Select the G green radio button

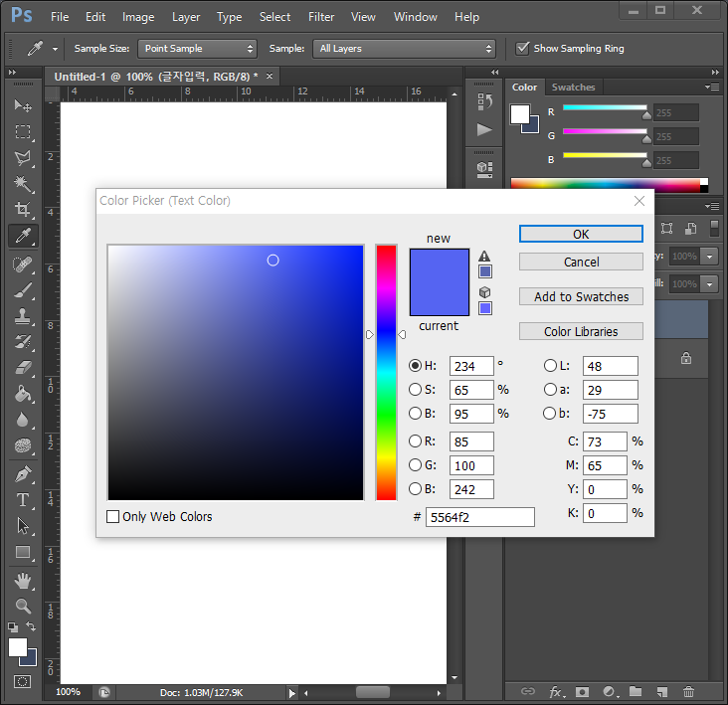tap(415, 464)
